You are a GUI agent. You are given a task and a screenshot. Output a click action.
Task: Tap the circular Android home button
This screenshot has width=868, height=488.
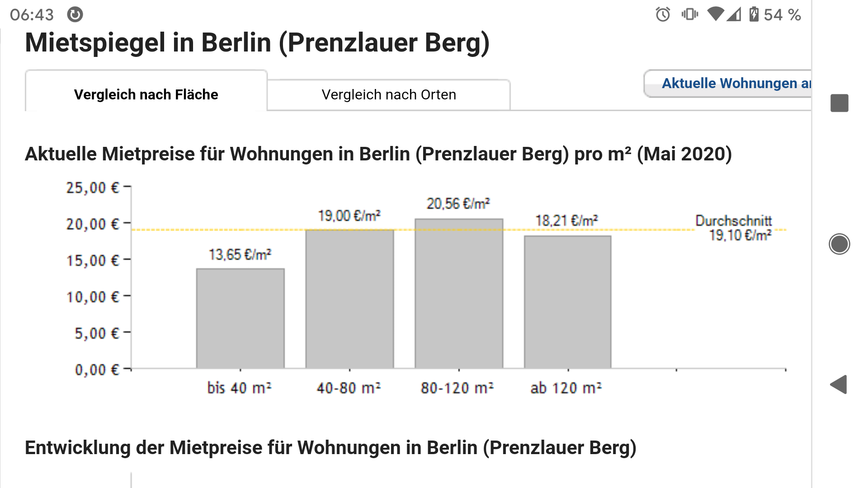[840, 244]
